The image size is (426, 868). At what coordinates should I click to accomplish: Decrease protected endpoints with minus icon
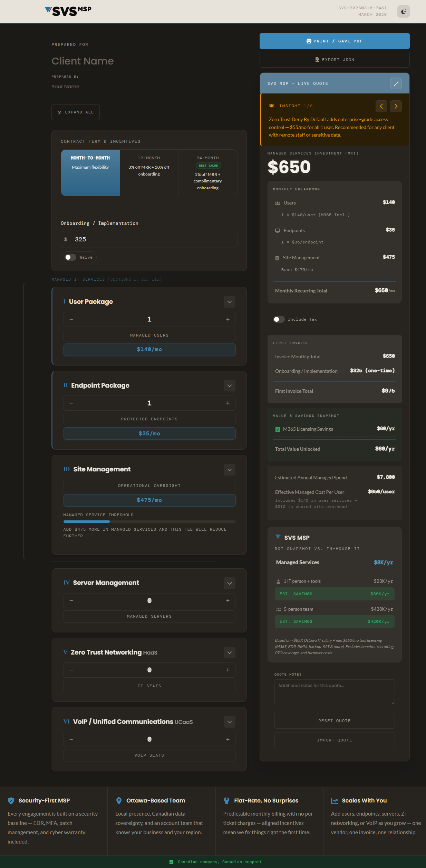(x=71, y=403)
